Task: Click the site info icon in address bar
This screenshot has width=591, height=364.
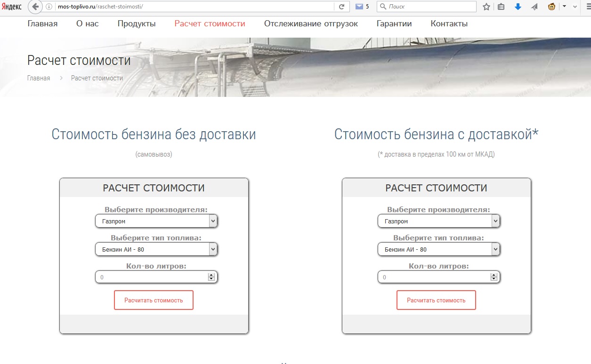Action: [49, 7]
